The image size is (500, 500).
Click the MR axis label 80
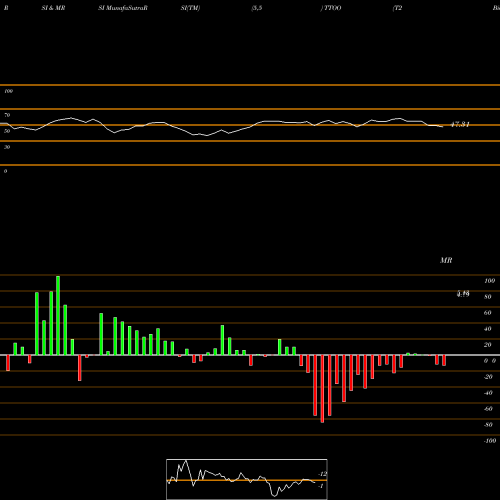pyautogui.click(x=488, y=297)
